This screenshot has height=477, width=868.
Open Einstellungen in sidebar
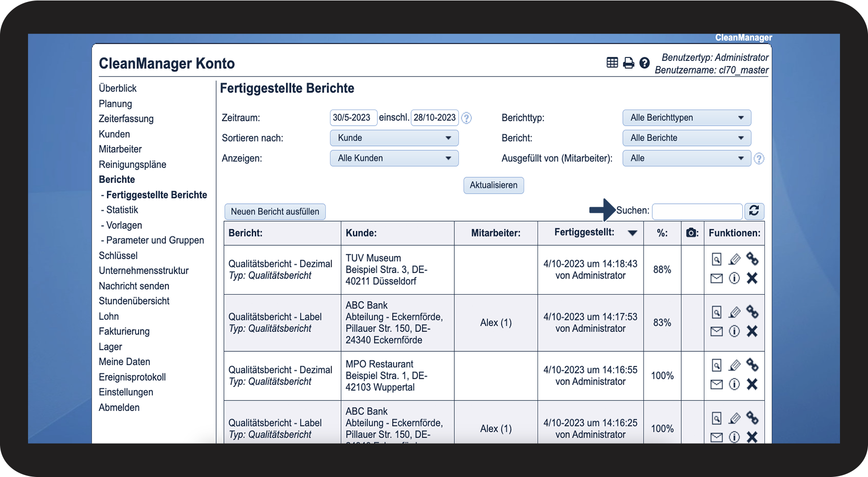[126, 392]
